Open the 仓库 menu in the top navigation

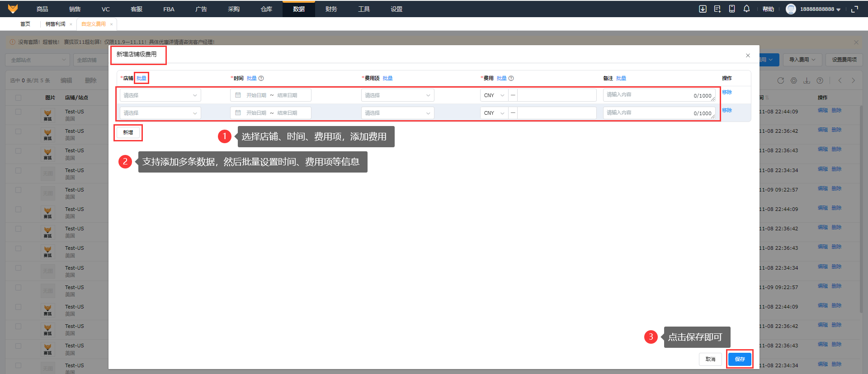pyautogui.click(x=266, y=9)
